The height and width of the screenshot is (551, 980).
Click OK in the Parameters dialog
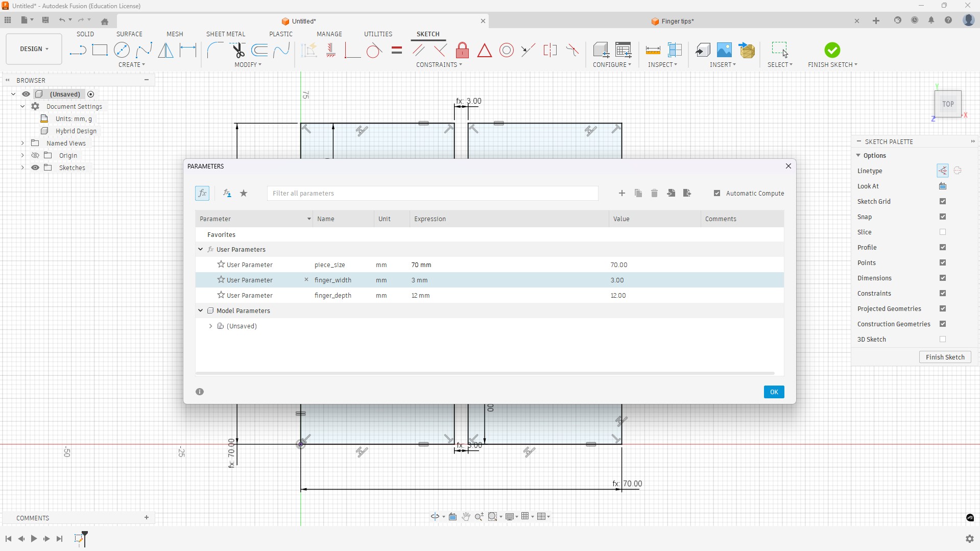tap(774, 392)
